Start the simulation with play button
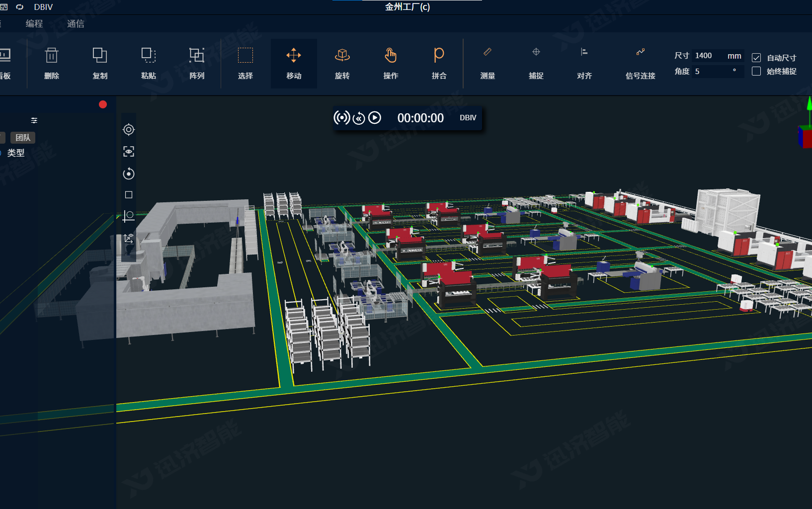This screenshot has height=509, width=812. coord(375,118)
